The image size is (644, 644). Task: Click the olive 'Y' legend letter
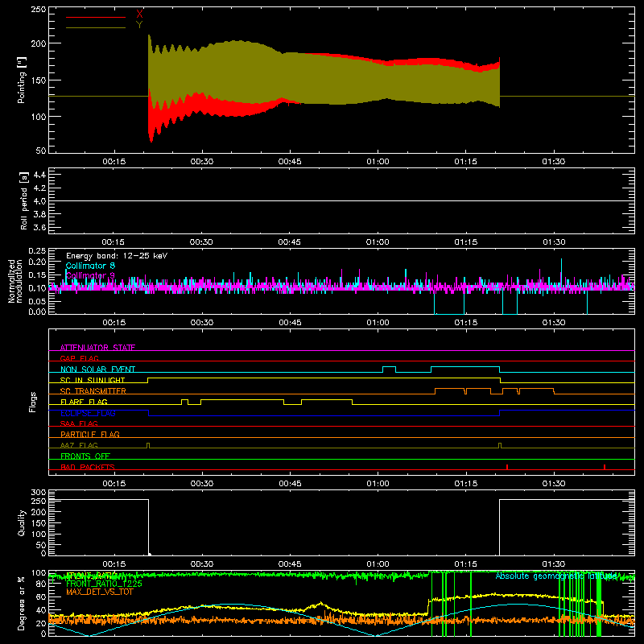coord(139,25)
